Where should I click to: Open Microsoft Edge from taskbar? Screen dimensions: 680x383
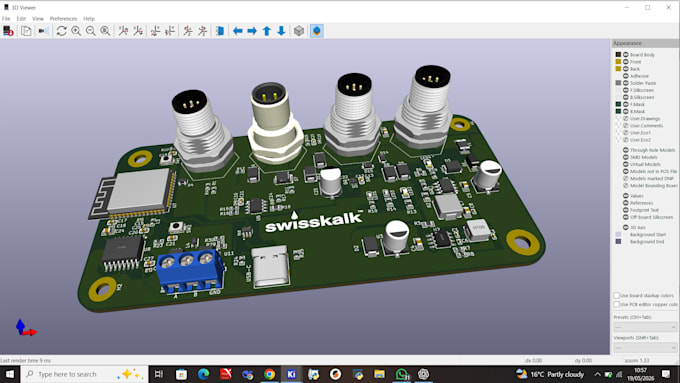pyautogui.click(x=203, y=374)
